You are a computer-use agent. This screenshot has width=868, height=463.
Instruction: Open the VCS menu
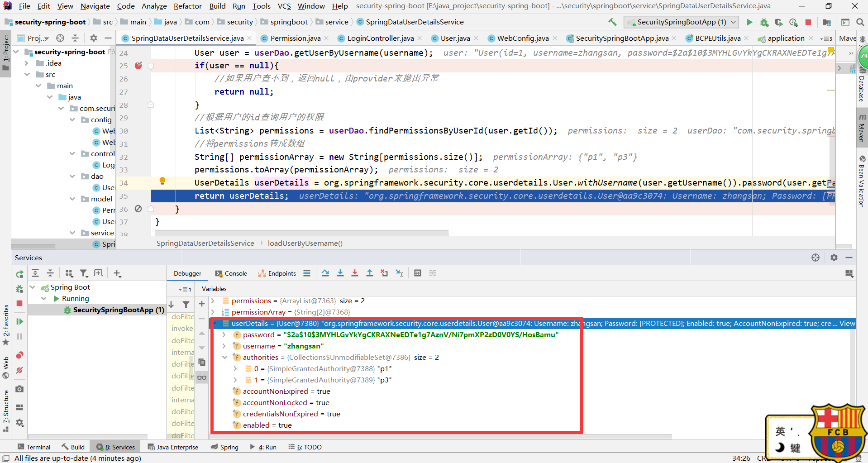coord(284,6)
